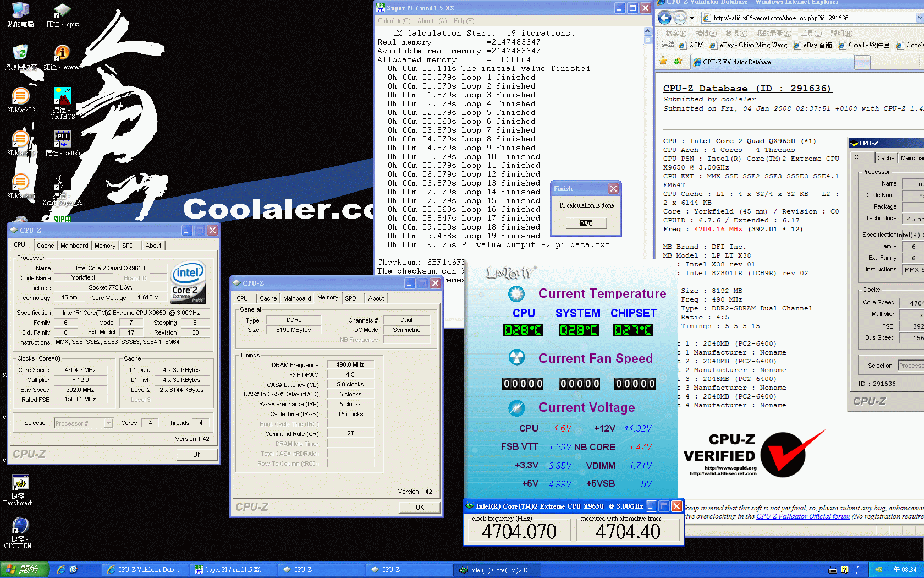The width and height of the screenshot is (924, 578).
Task: Open the eBay - Chien Ming Wang link
Action: coord(749,45)
